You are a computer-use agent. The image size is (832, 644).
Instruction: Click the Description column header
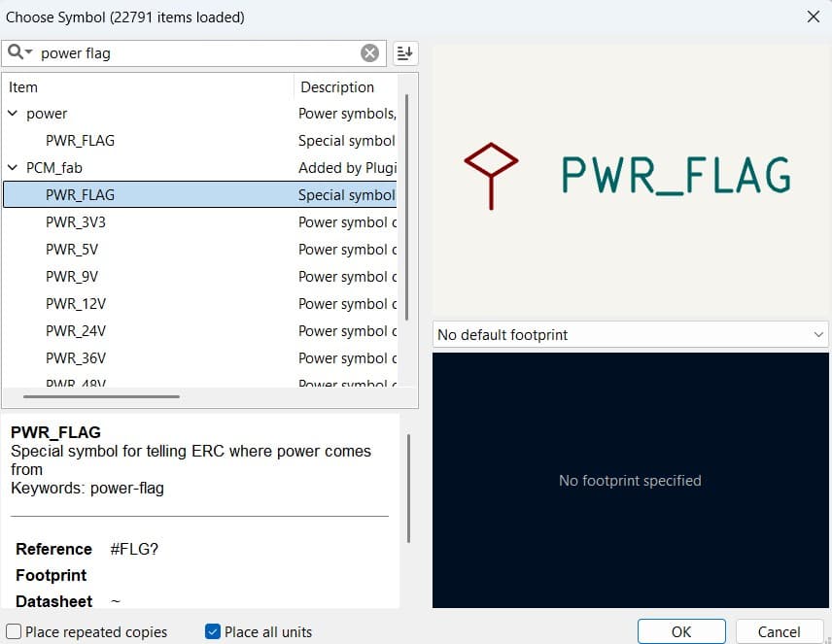(x=345, y=87)
